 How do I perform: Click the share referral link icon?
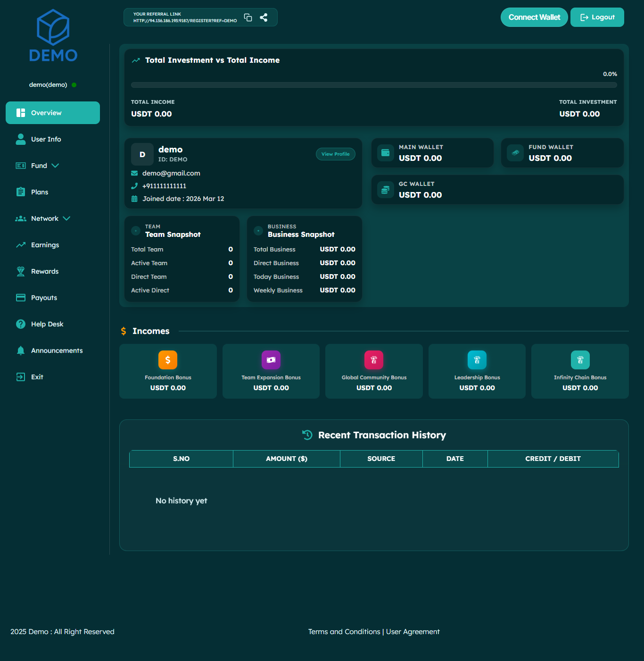pyautogui.click(x=264, y=17)
